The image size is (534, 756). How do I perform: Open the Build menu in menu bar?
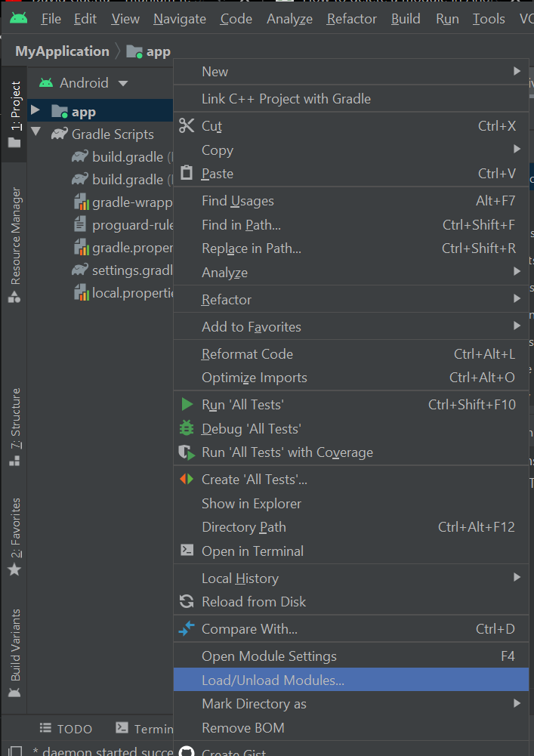[x=406, y=19]
